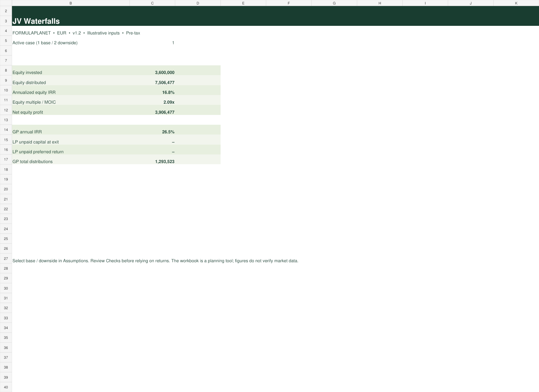Select row 17 header
The image size is (539, 392).
(x=6, y=159)
